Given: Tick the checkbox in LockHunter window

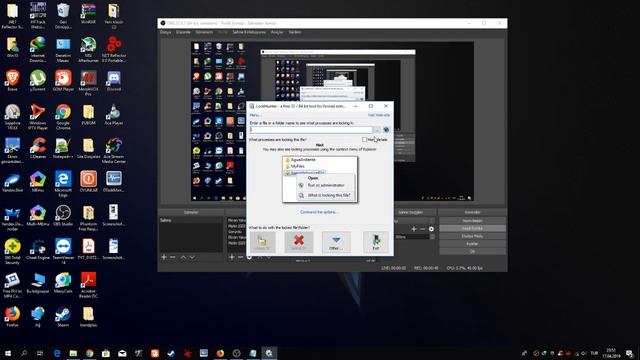Looking at the screenshot, I should 364,140.
